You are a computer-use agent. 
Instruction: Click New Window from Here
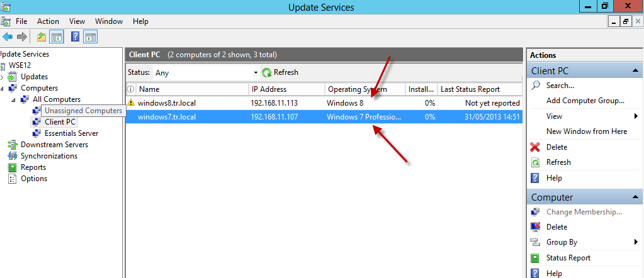tap(586, 131)
